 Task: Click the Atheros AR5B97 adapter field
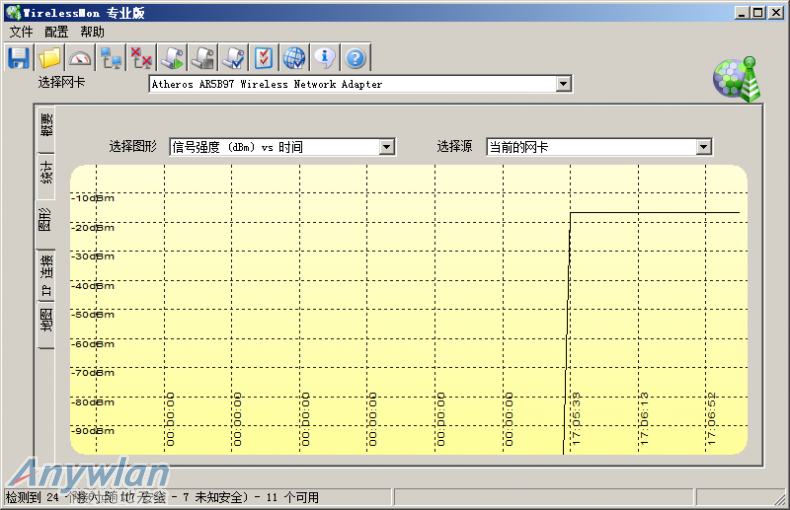(x=361, y=84)
